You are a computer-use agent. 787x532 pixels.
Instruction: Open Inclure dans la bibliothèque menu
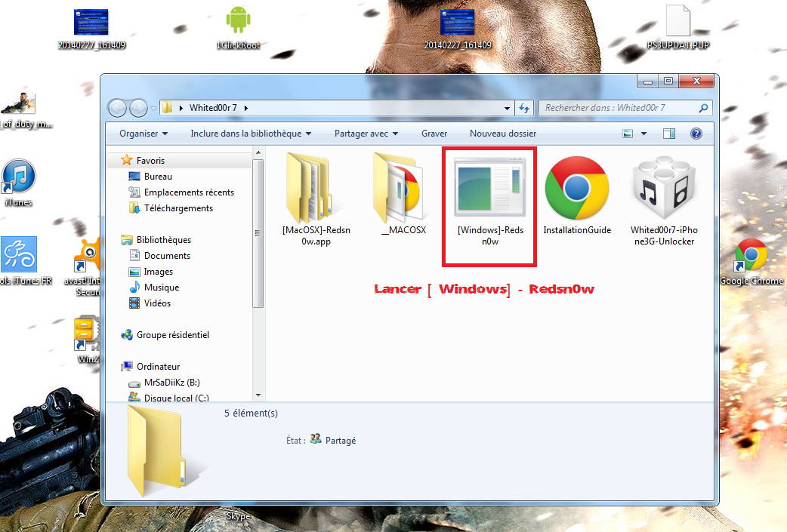click(x=251, y=134)
